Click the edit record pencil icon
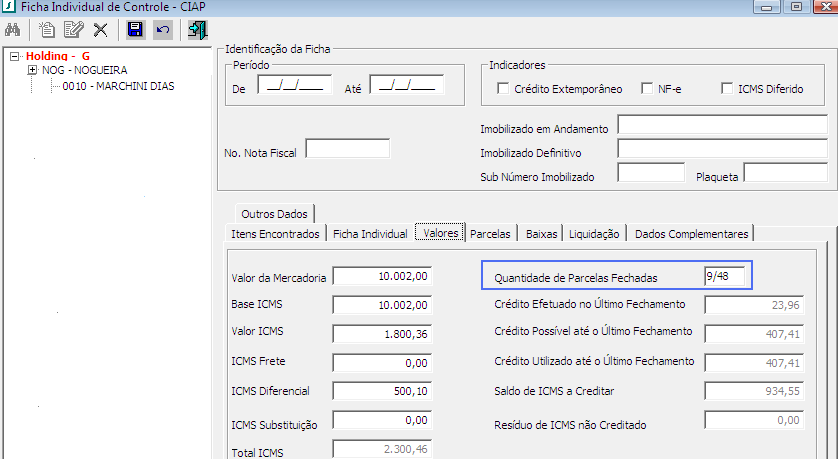The width and height of the screenshot is (838, 459). pos(72,30)
